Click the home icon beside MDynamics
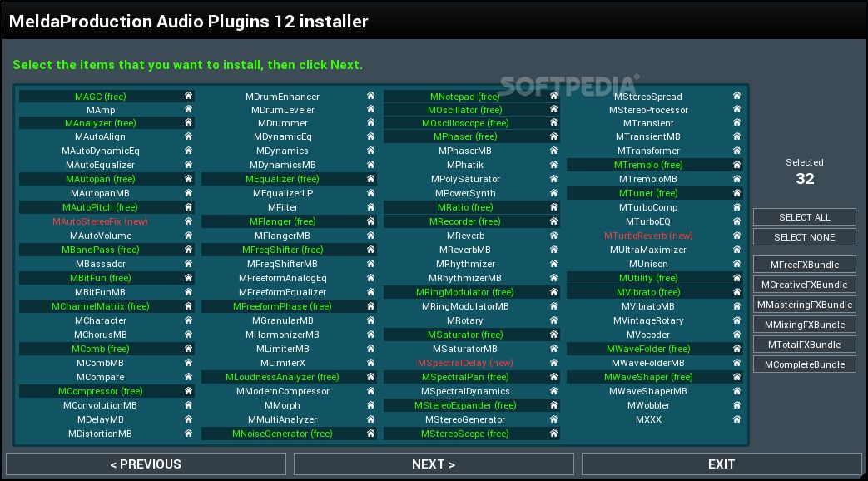Screen dimensions: 868x481 pos(370,151)
